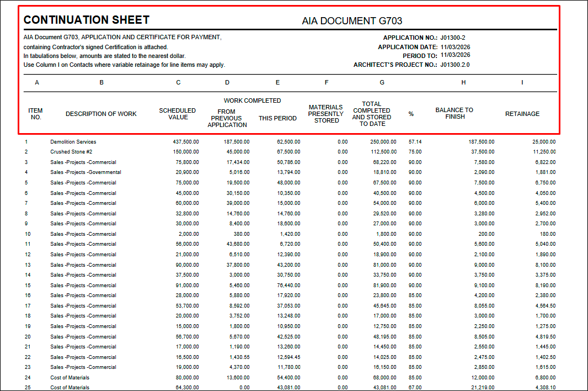Select the Sales -Projects -Governmental description
This screenshot has height=391, width=588.
point(85,172)
